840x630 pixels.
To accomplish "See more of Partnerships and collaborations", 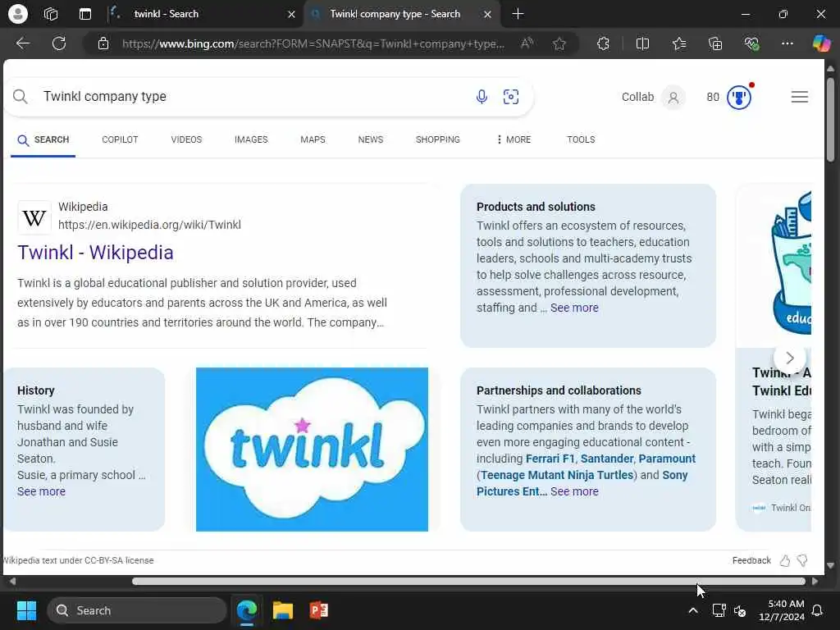I will point(574,491).
